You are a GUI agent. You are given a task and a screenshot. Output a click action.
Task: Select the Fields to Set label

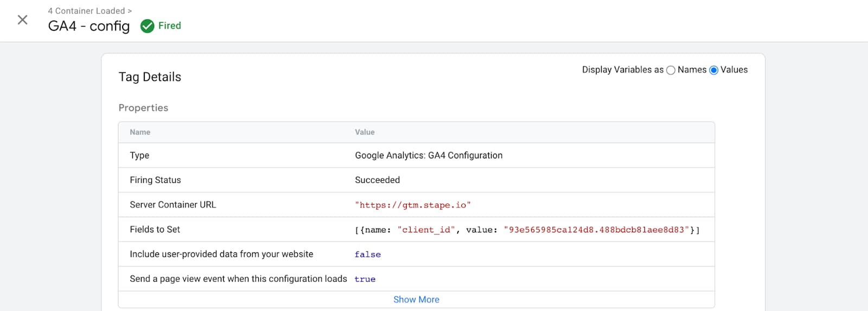click(155, 230)
